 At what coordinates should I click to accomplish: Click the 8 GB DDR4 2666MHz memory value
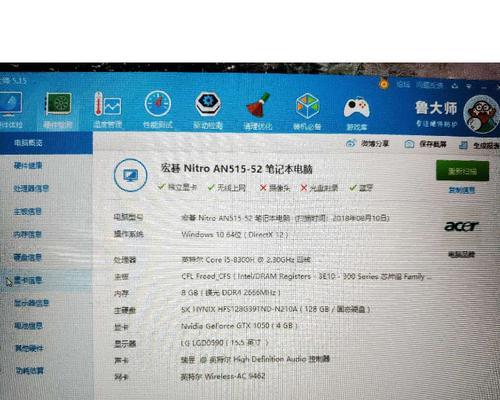pyautogui.click(x=231, y=293)
